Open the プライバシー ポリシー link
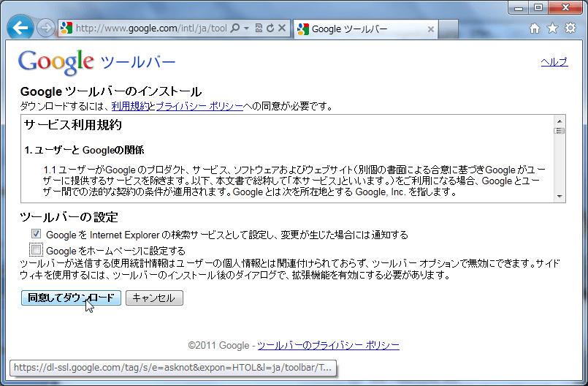The image size is (588, 386). pos(199,106)
